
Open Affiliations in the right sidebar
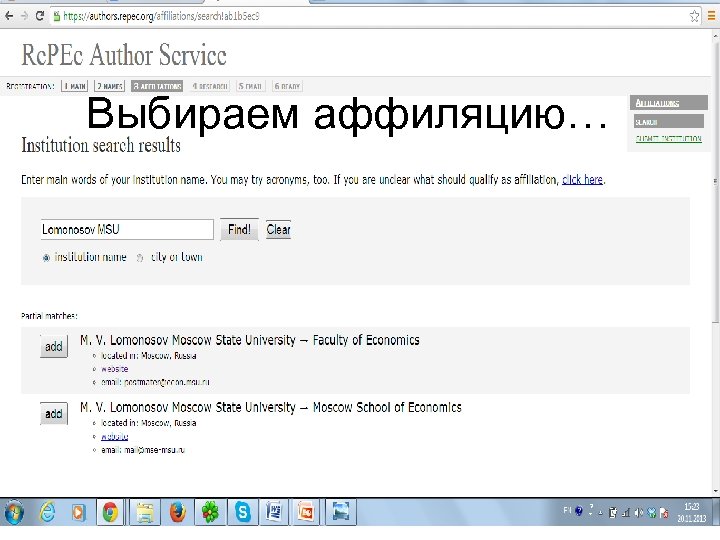[x=669, y=103]
